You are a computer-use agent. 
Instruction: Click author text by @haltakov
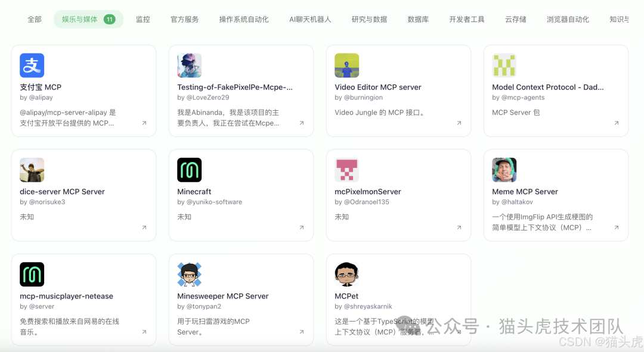[513, 203]
